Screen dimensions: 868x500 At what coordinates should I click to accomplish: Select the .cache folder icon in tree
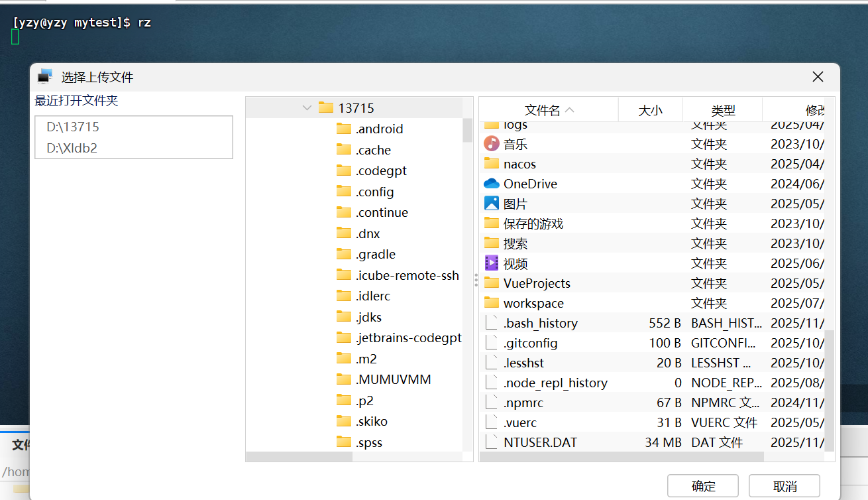pyautogui.click(x=343, y=150)
